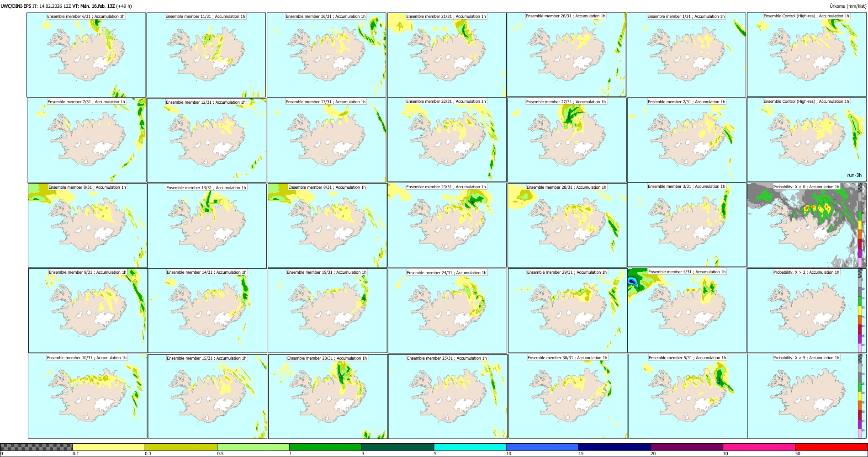
Task: Open the Ensemble member 6/31 map panel
Action: [86, 55]
